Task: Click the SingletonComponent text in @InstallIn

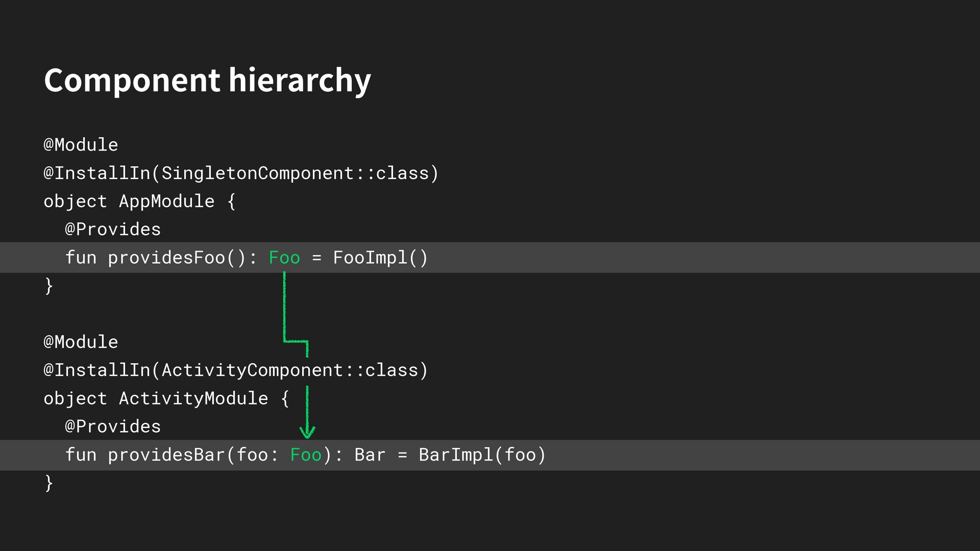Action: click(x=257, y=173)
